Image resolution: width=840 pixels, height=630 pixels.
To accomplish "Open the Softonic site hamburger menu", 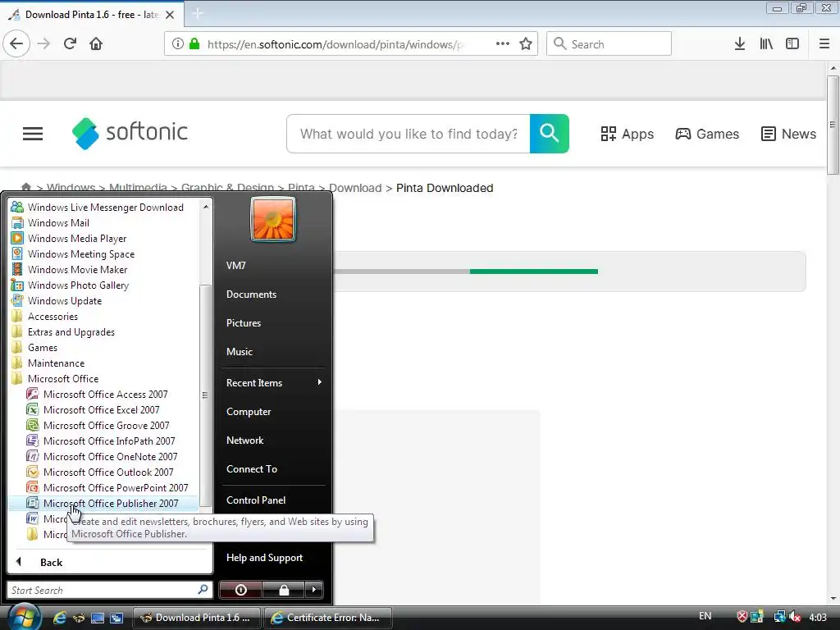I will (33, 134).
